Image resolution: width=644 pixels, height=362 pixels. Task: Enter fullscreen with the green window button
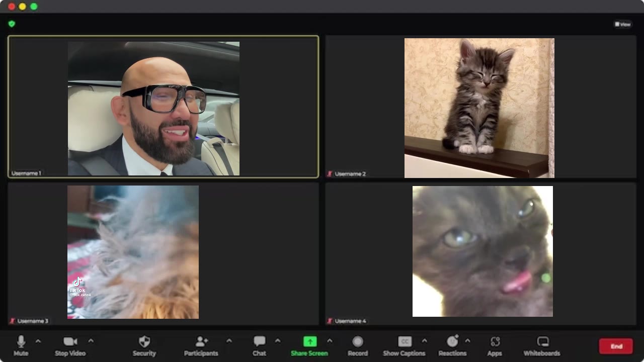34,7
